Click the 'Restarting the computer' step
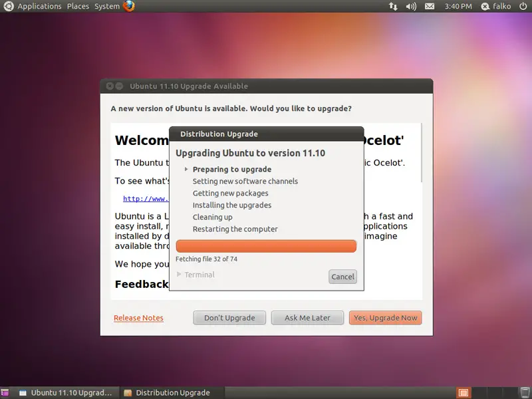This screenshot has width=532, height=399. (x=235, y=229)
